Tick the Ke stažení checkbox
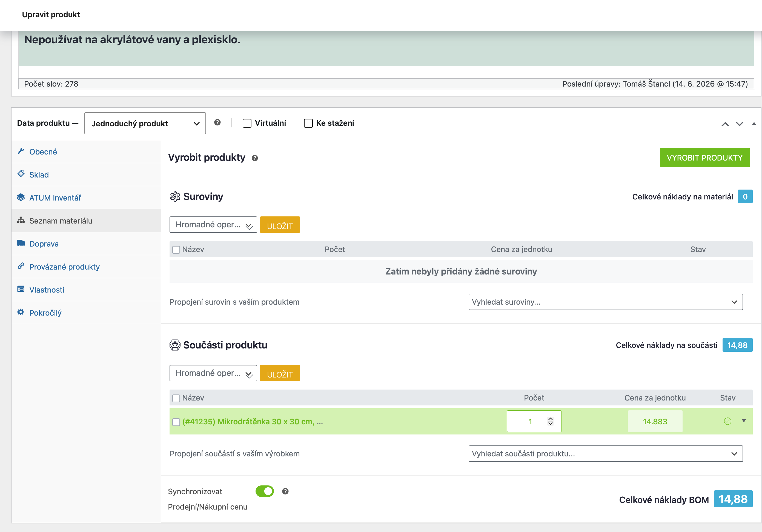Image resolution: width=762 pixels, height=532 pixels. point(308,123)
